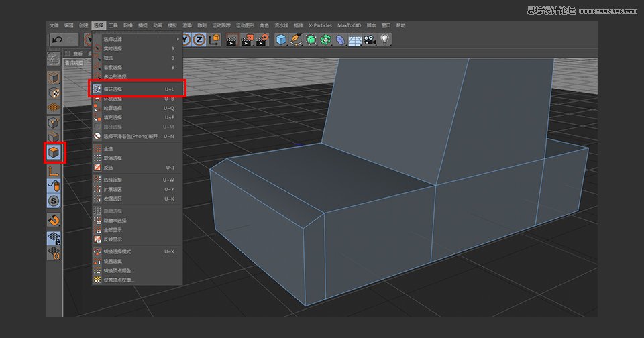Image resolution: width=644 pixels, height=338 pixels.
Task: Add a cube primitive from the toolbar
Action: [281, 40]
